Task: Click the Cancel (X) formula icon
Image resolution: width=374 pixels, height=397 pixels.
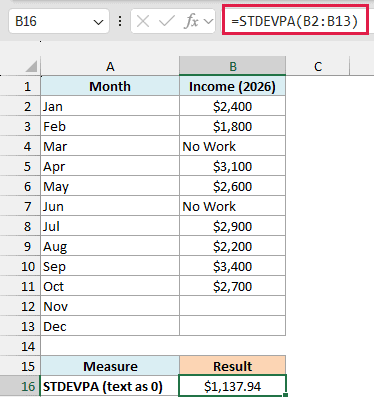Action: point(143,22)
